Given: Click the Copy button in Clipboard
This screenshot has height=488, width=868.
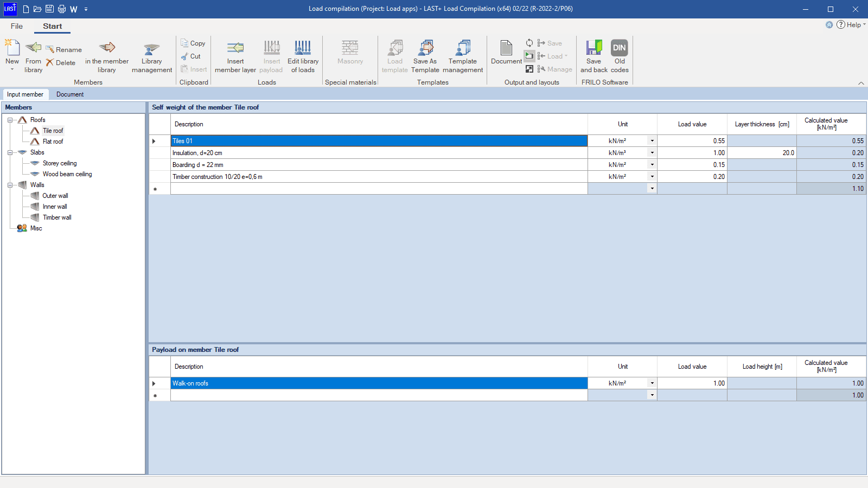Looking at the screenshot, I should (x=193, y=43).
